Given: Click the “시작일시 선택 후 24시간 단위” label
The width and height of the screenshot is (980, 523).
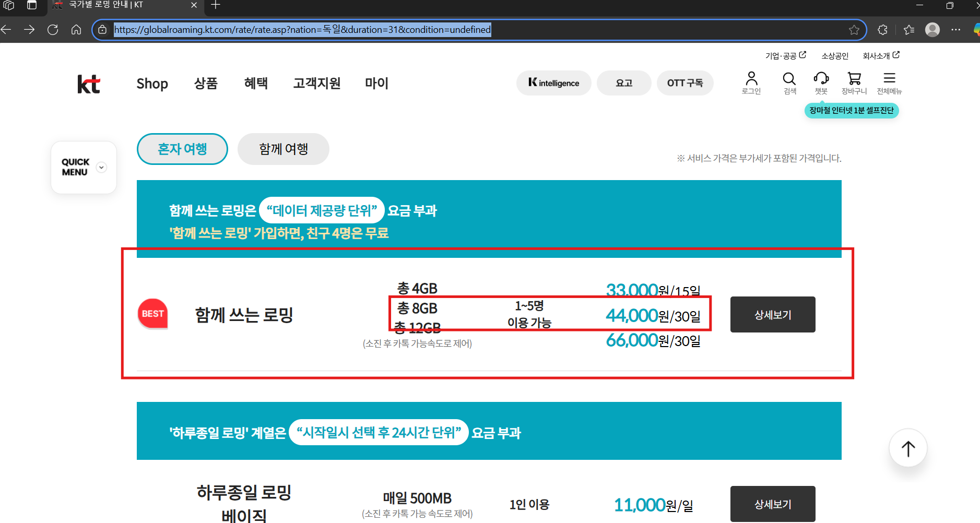Looking at the screenshot, I should (379, 432).
